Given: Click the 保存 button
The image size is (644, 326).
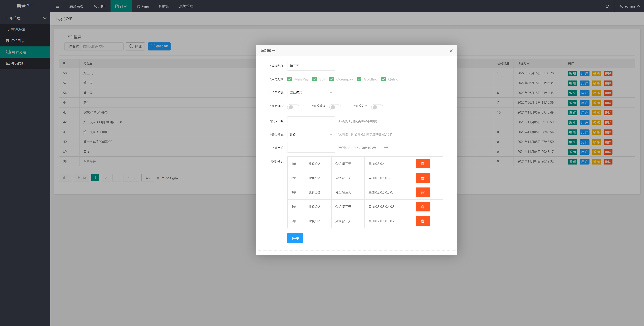Looking at the screenshot, I should 295,238.
